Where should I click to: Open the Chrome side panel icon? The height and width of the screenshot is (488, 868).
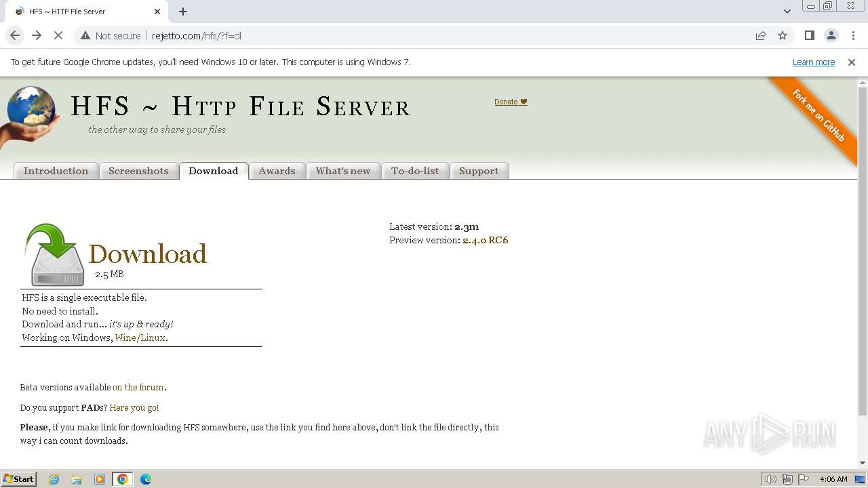809,36
